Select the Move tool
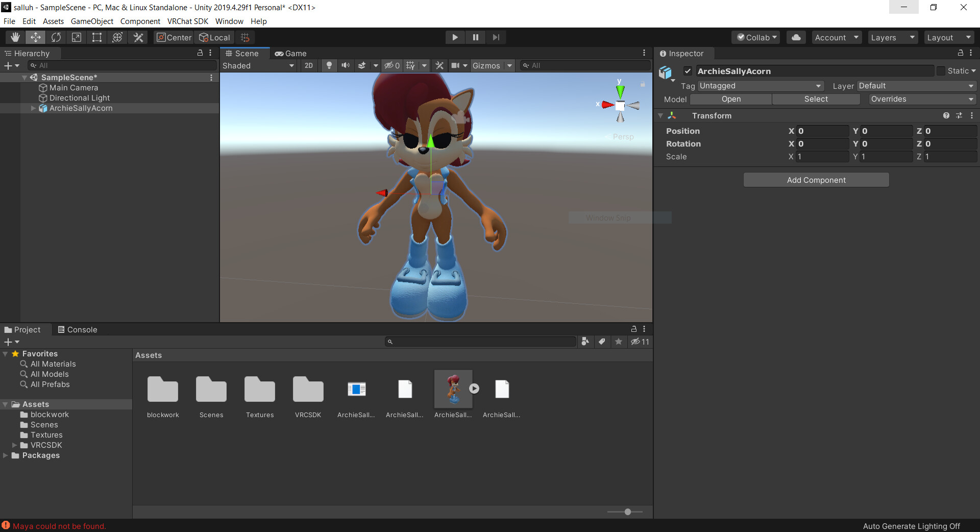The width and height of the screenshot is (980, 532). 35,37
